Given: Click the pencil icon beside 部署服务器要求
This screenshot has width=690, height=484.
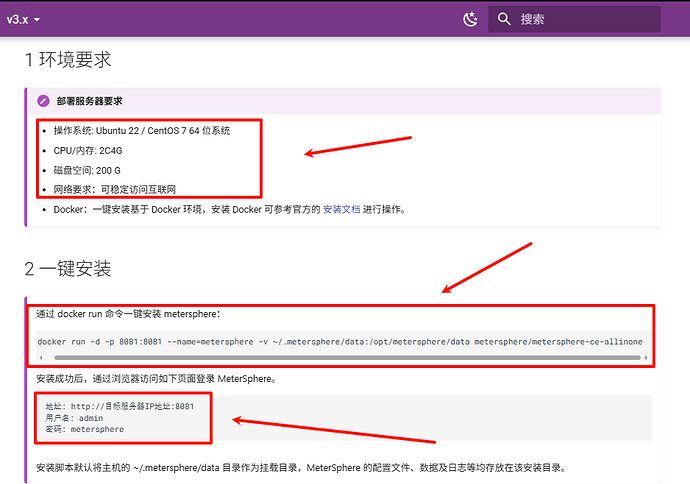Looking at the screenshot, I should [x=43, y=101].
